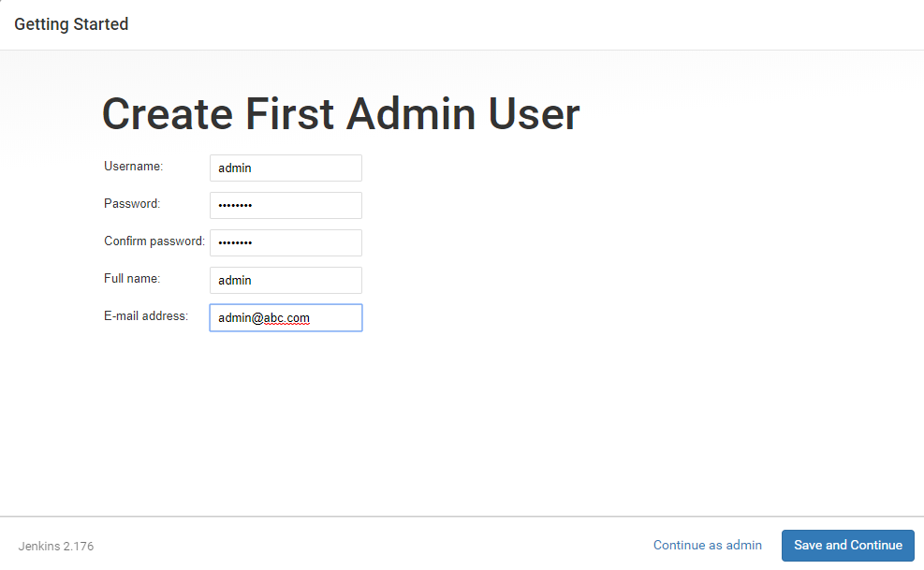The height and width of the screenshot is (570, 924).
Task: Click the 'Username:' label text
Action: pos(133,167)
